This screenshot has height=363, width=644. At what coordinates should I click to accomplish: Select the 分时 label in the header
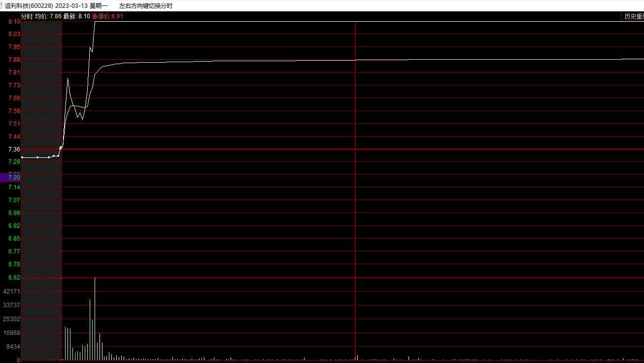[27, 16]
